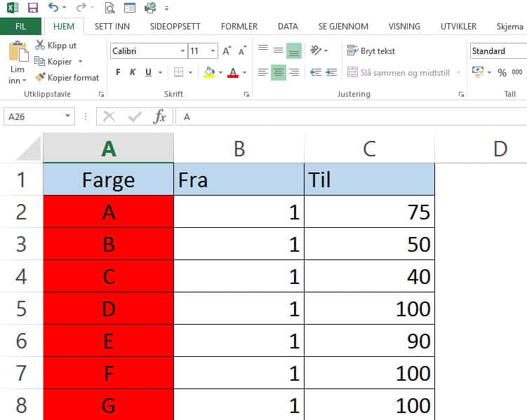Open the fill color dropdown arrow
The height and width of the screenshot is (420, 527).
(220, 72)
